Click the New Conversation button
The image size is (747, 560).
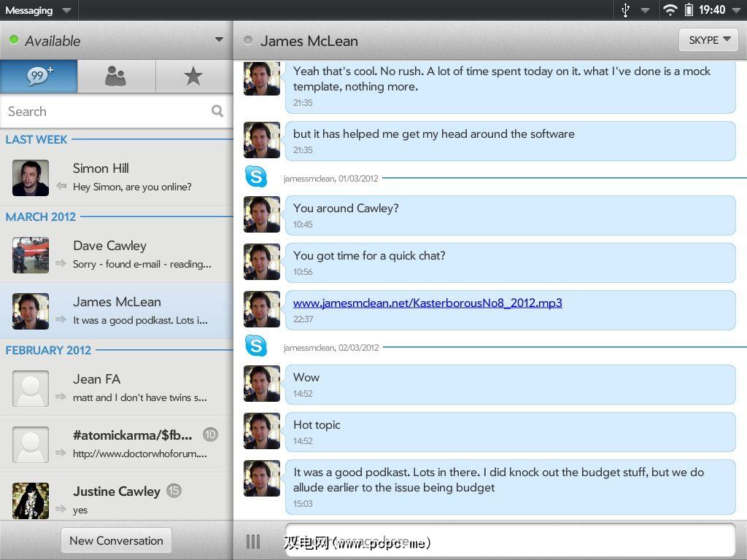116,540
